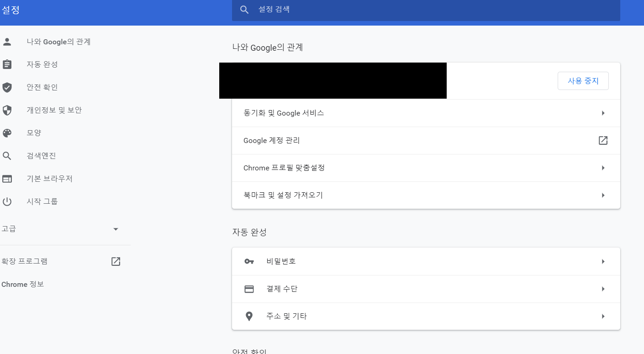Open Google 계정 관리 link row
This screenshot has width=644, height=354.
426,140
